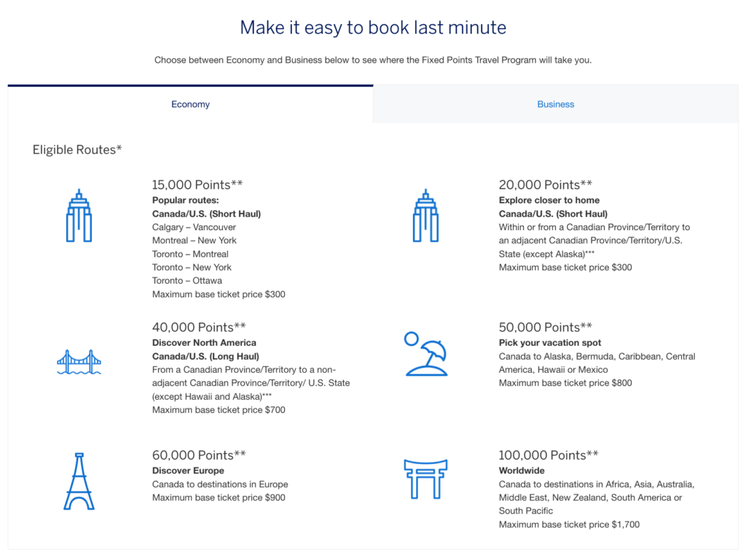Click skyscraper icon beside 15,000 Points
This screenshot has width=746, height=560.
click(79, 216)
